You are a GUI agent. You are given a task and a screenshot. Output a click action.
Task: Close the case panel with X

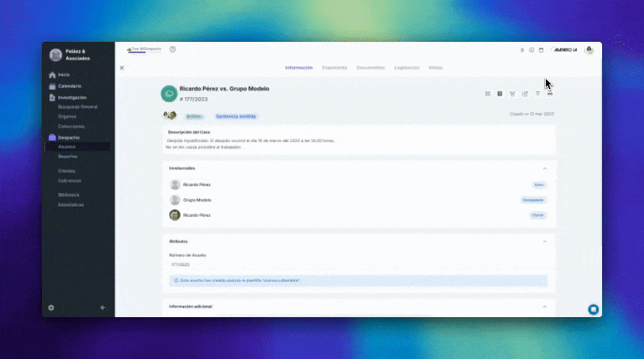122,68
